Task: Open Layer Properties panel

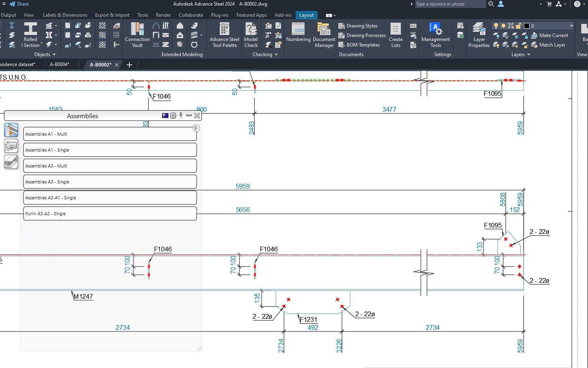Action: (x=479, y=35)
